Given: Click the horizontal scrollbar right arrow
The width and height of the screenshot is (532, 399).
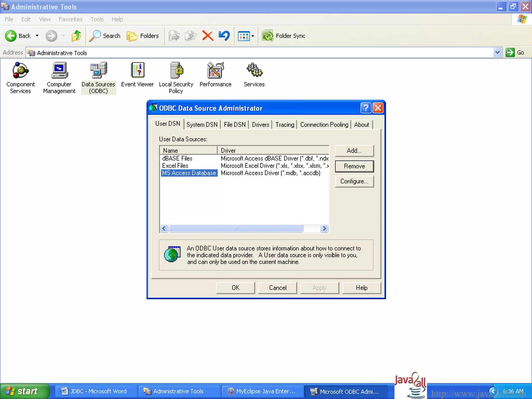Looking at the screenshot, I should tap(324, 228).
